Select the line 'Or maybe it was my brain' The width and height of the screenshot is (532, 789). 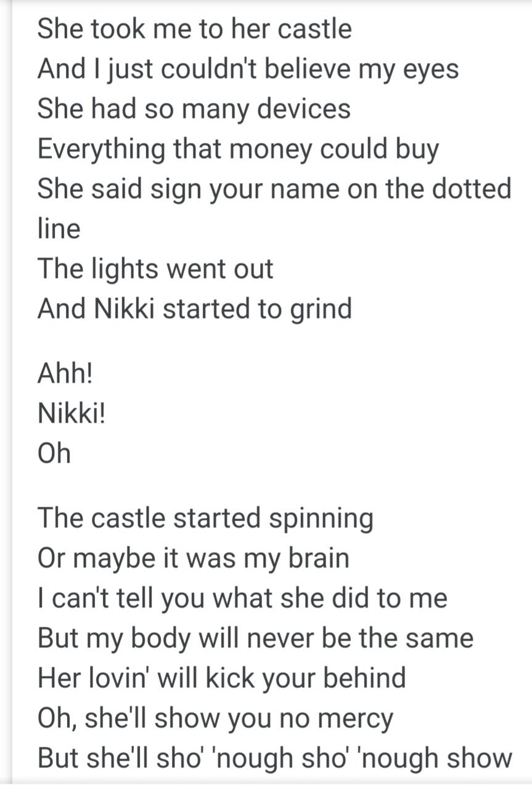pos(194,558)
